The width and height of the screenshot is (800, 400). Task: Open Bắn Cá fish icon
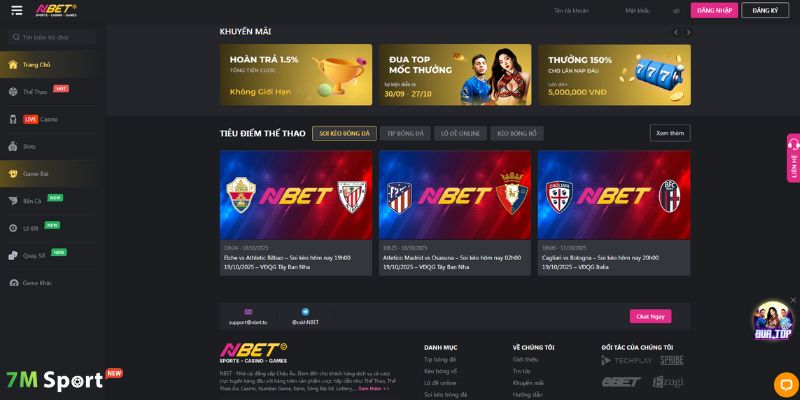coord(13,201)
